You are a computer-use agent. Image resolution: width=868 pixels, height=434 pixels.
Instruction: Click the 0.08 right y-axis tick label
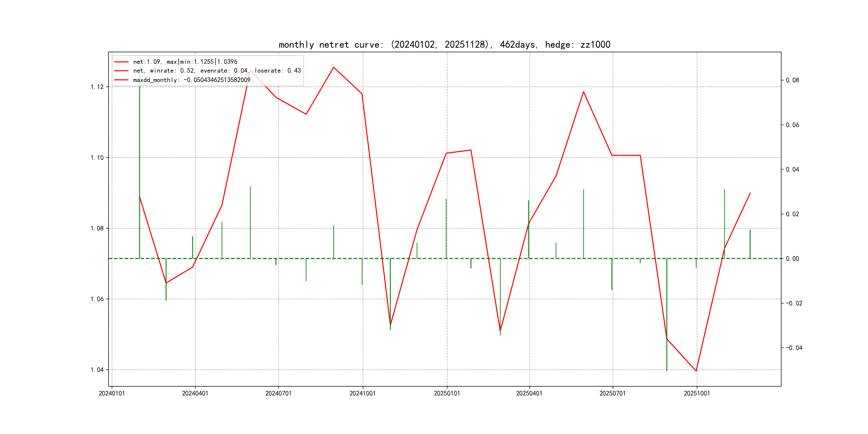click(x=792, y=80)
